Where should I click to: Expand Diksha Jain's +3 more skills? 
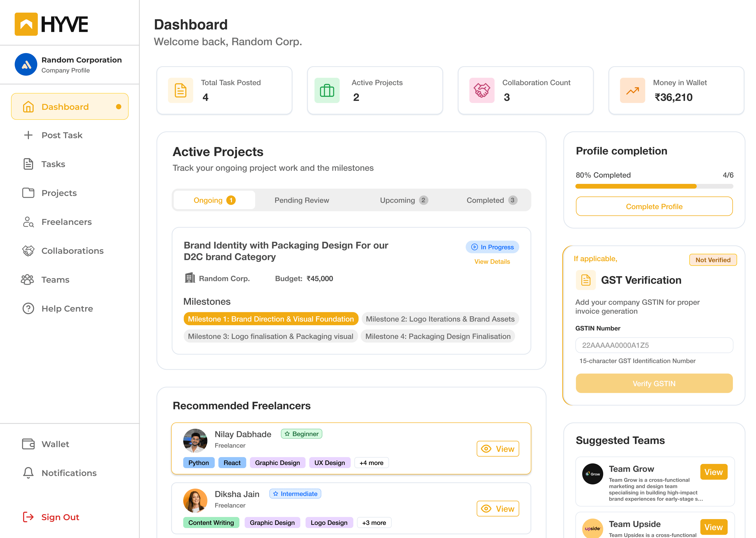pyautogui.click(x=374, y=522)
